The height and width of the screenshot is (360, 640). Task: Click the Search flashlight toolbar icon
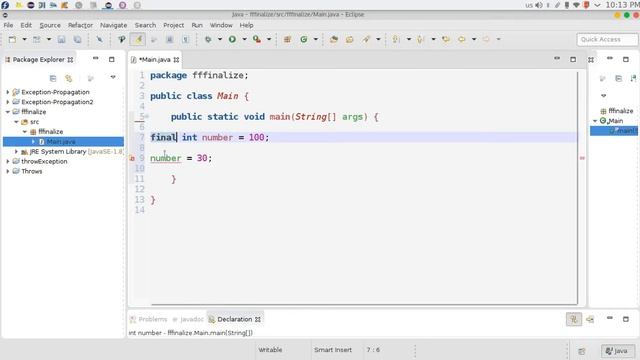click(x=366, y=39)
